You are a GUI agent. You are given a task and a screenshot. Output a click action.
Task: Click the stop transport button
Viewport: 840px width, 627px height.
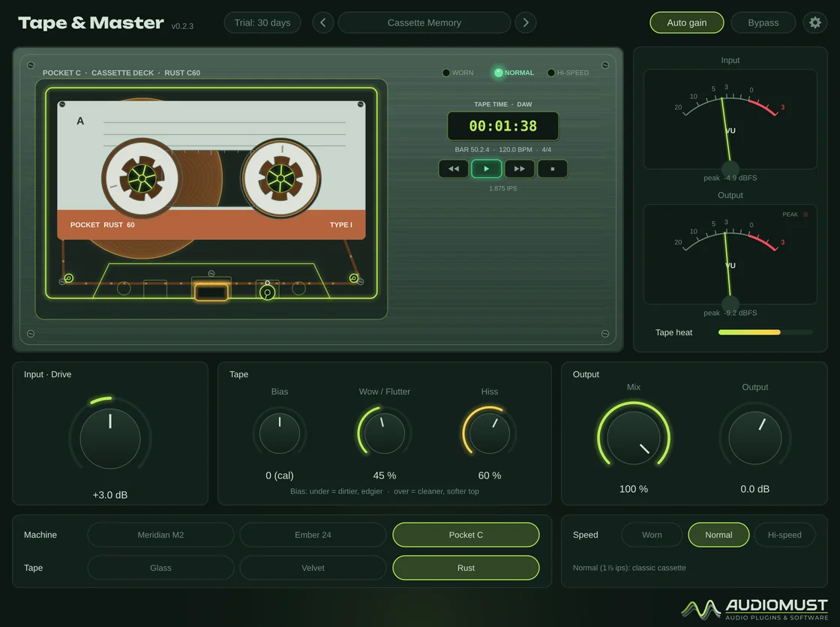click(552, 169)
